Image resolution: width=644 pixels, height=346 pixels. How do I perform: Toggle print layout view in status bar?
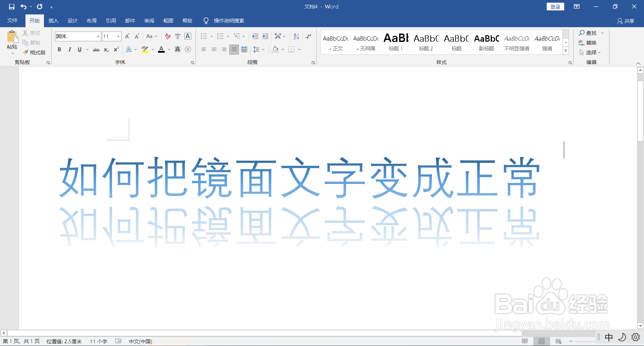tap(542, 341)
